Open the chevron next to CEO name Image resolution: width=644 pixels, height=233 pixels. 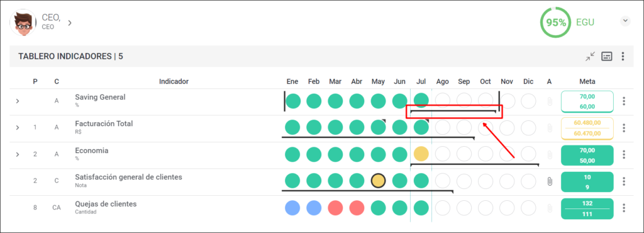(70, 23)
